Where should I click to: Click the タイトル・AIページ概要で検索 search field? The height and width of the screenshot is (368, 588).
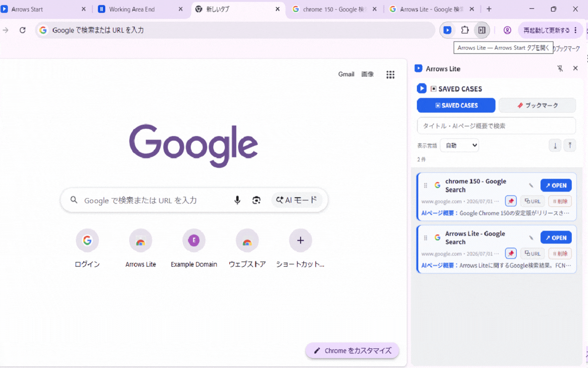[x=496, y=126]
